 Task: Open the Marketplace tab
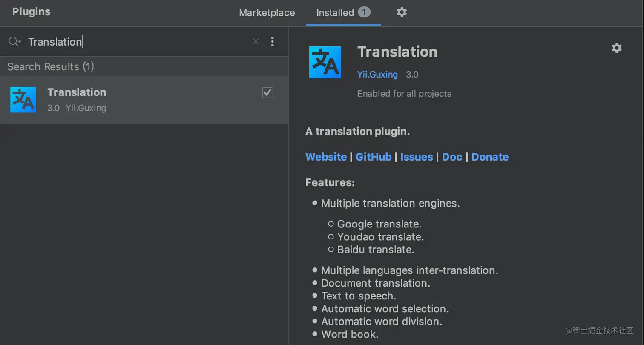tap(267, 13)
